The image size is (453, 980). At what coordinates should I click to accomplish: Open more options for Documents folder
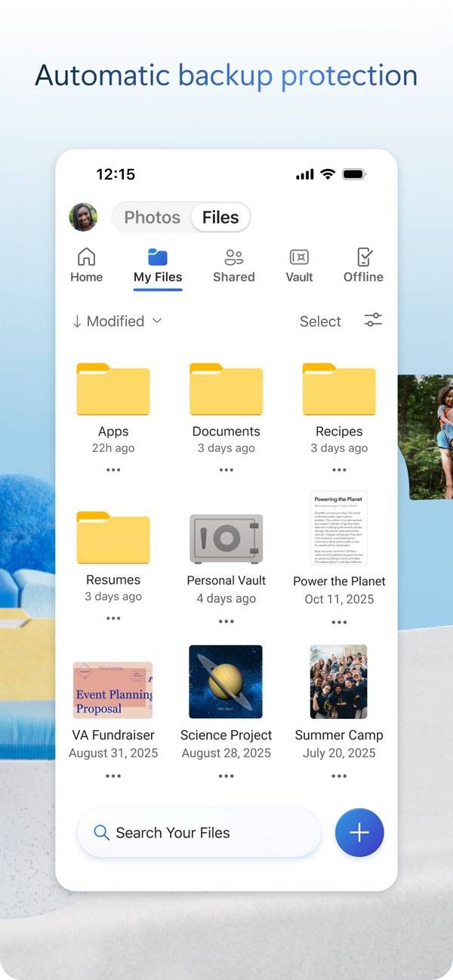coord(226,470)
